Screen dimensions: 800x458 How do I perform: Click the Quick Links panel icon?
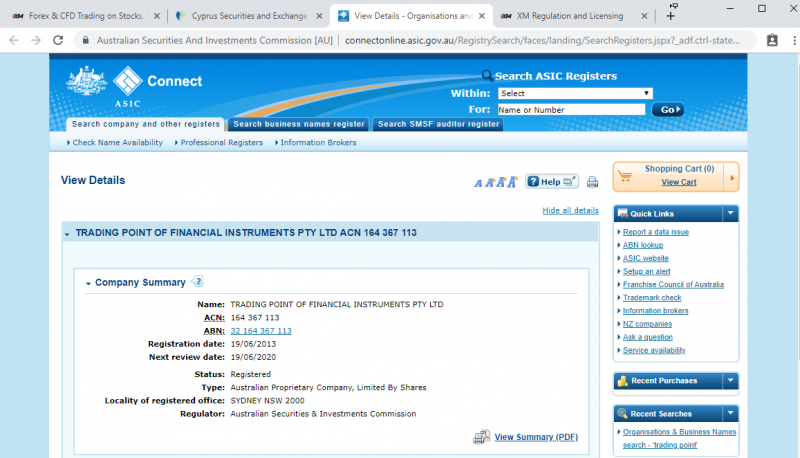pos(622,214)
